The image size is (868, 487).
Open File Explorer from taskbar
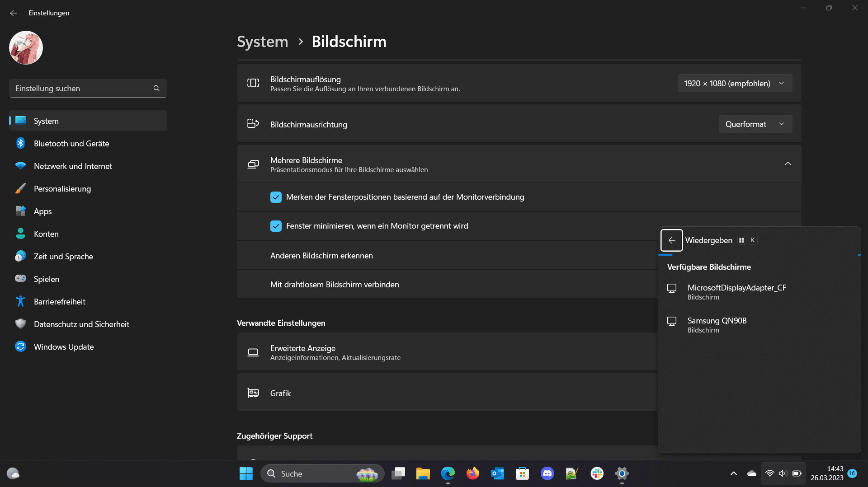(x=423, y=473)
